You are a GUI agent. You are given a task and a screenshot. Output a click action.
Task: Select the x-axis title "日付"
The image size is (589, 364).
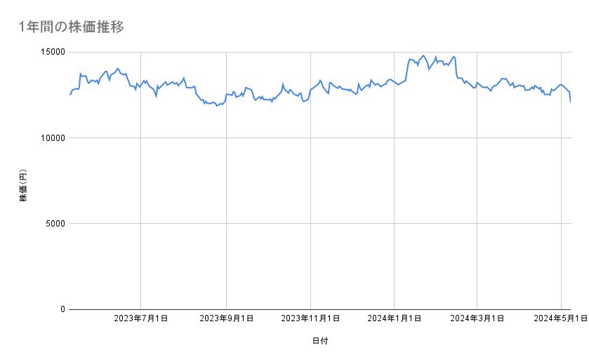click(x=320, y=341)
